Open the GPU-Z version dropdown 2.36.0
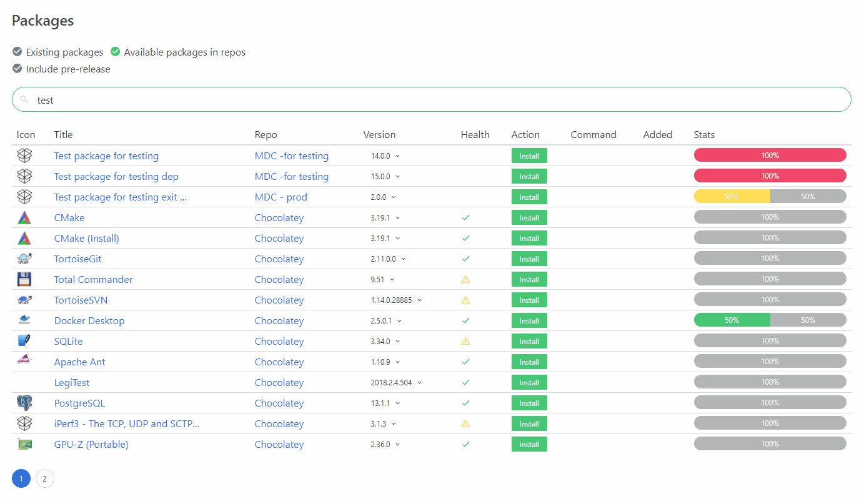Screen dimensions: 859x504 (385, 444)
